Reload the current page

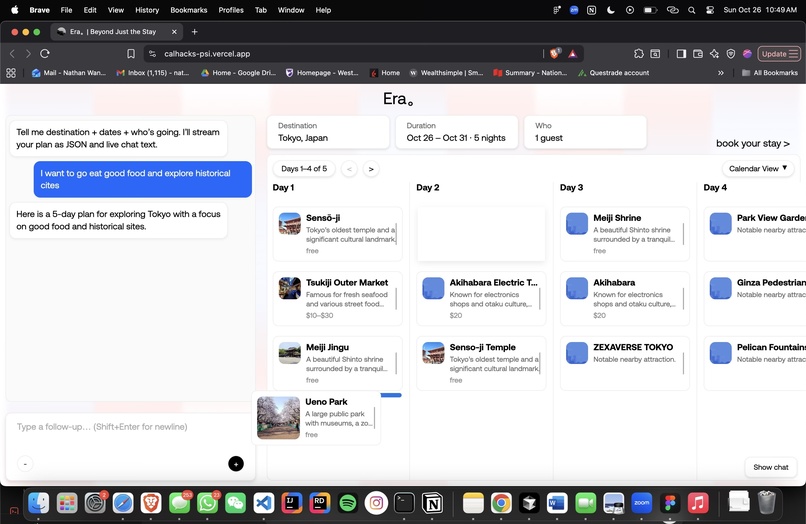45,53
